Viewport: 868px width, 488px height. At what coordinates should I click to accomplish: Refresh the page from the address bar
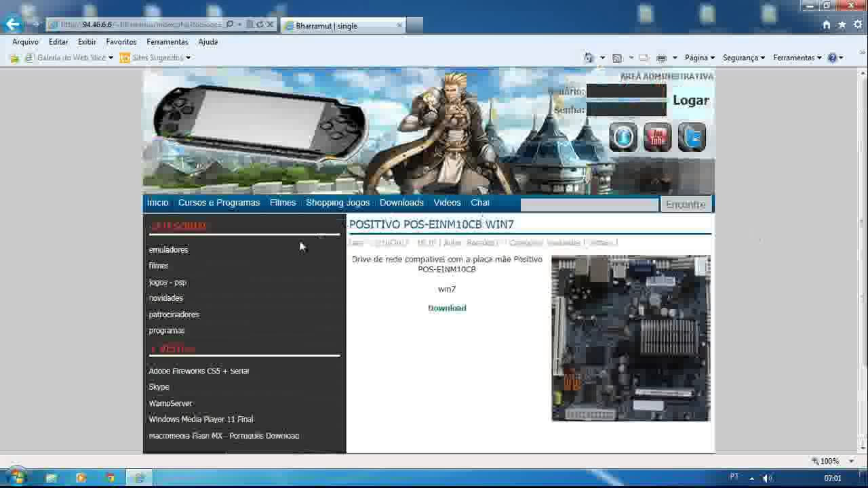click(x=260, y=24)
